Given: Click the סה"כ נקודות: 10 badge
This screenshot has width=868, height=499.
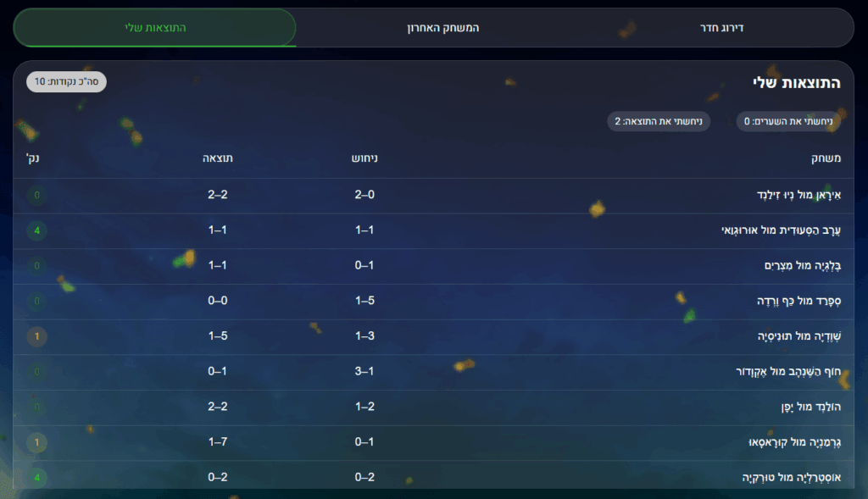Looking at the screenshot, I should point(66,82).
